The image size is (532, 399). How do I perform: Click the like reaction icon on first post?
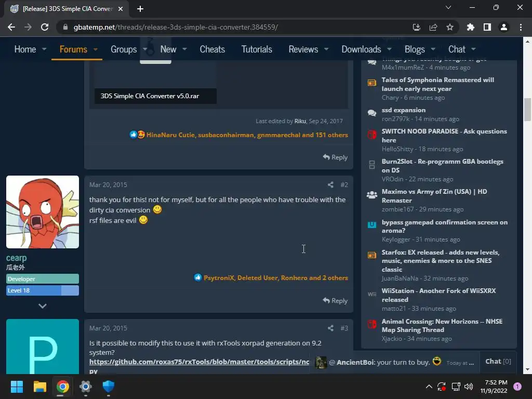tap(134, 135)
